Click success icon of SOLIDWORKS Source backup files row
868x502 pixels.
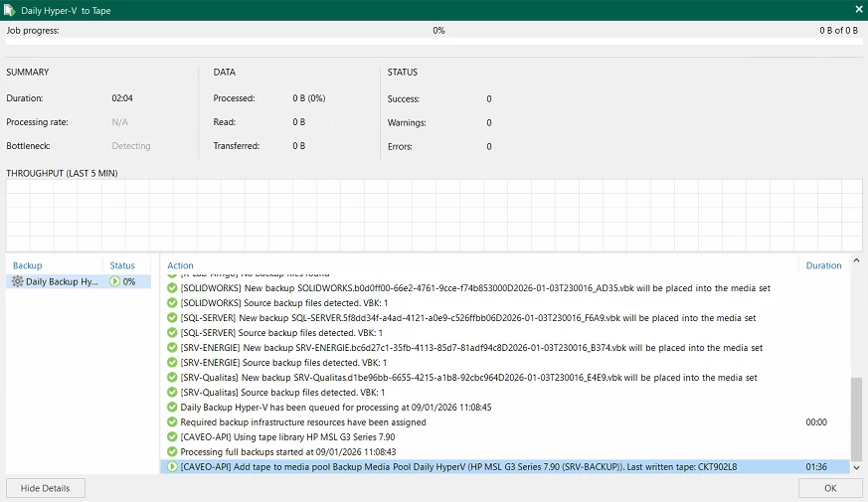click(172, 303)
